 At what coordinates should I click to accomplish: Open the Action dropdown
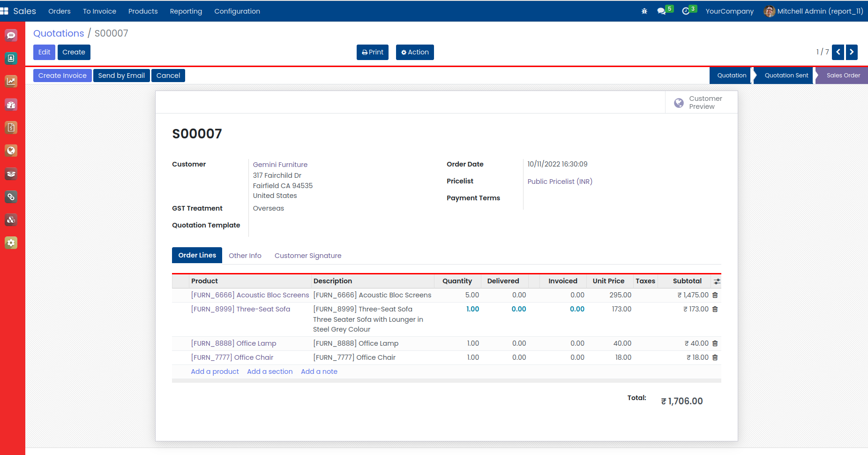tap(414, 52)
